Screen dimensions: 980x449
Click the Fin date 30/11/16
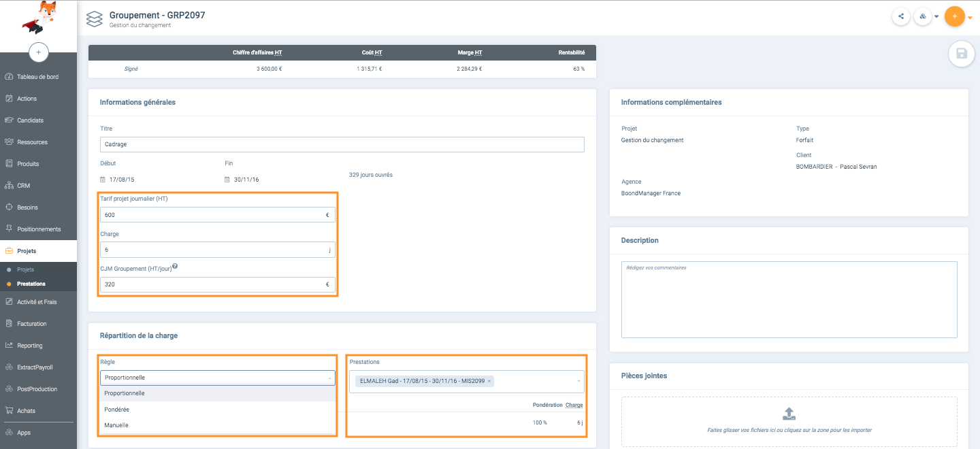pyautogui.click(x=245, y=180)
